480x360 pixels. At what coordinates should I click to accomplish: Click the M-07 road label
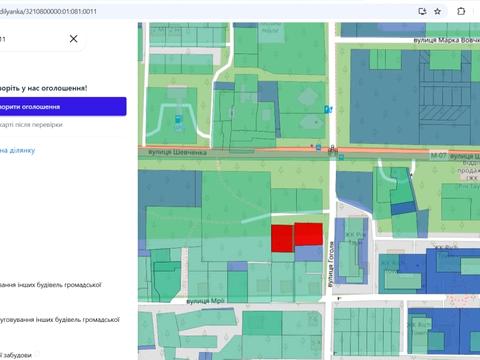pos(438,156)
